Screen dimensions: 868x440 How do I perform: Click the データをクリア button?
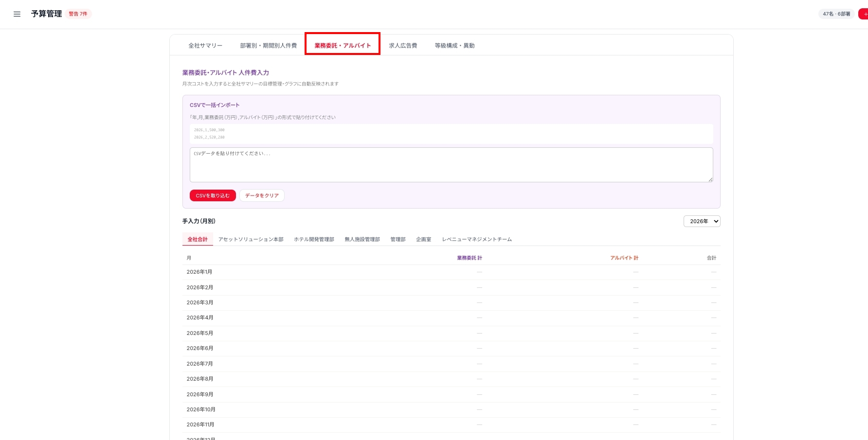pos(262,195)
